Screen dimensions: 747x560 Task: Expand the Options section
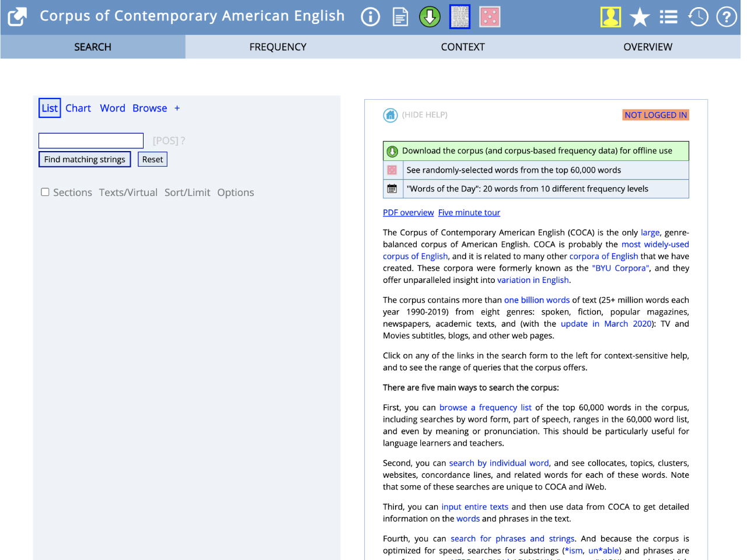236,192
